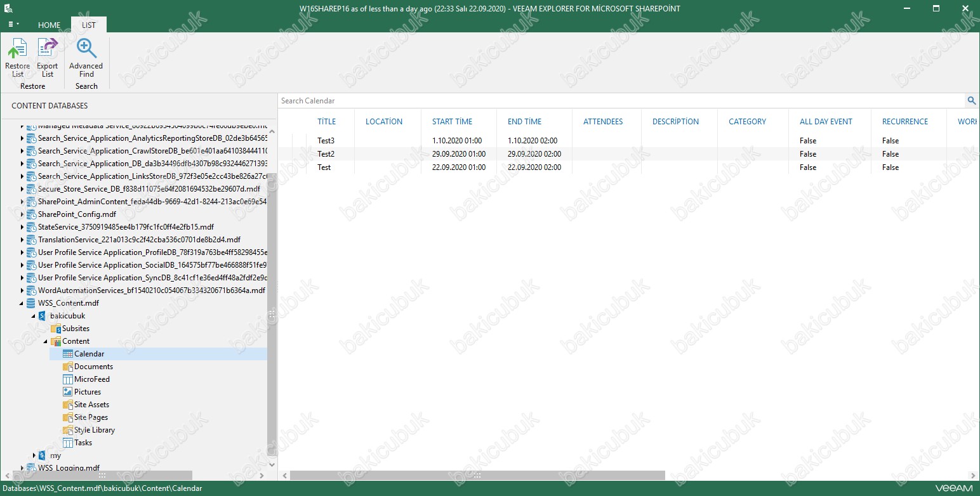
Task: Click the MicroFeed list icon
Action: 68,379
